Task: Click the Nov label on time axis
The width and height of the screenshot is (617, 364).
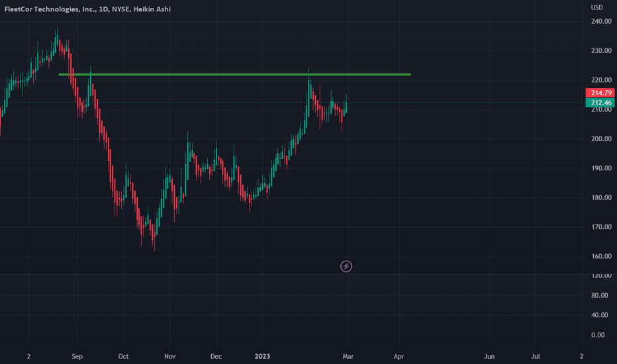Action: [169, 356]
